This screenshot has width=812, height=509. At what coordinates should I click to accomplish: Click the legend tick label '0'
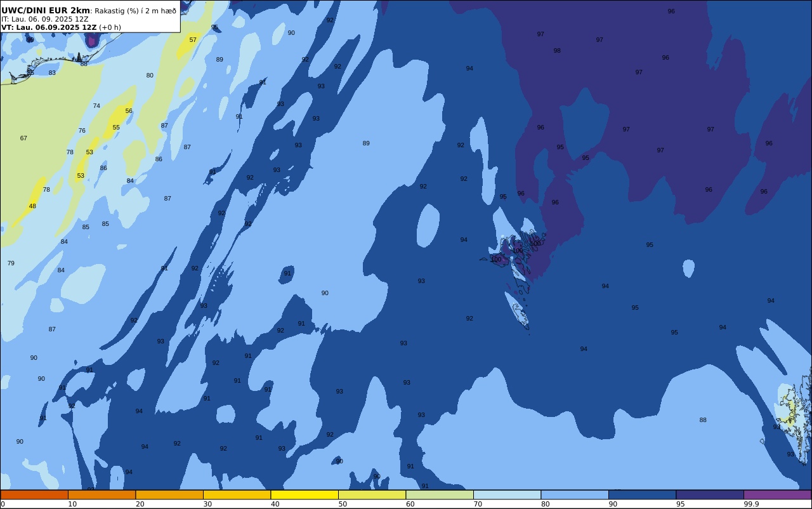3,504
